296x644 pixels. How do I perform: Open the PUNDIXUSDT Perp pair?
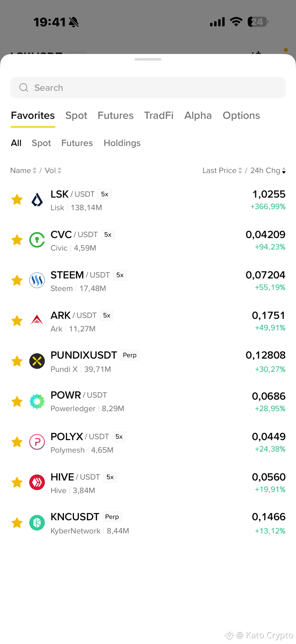click(x=148, y=361)
